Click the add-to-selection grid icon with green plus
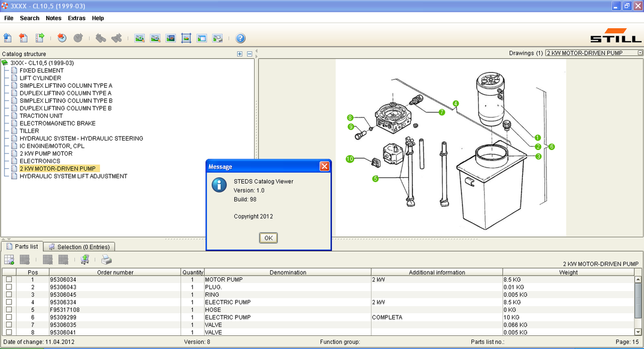 [x=9, y=260]
